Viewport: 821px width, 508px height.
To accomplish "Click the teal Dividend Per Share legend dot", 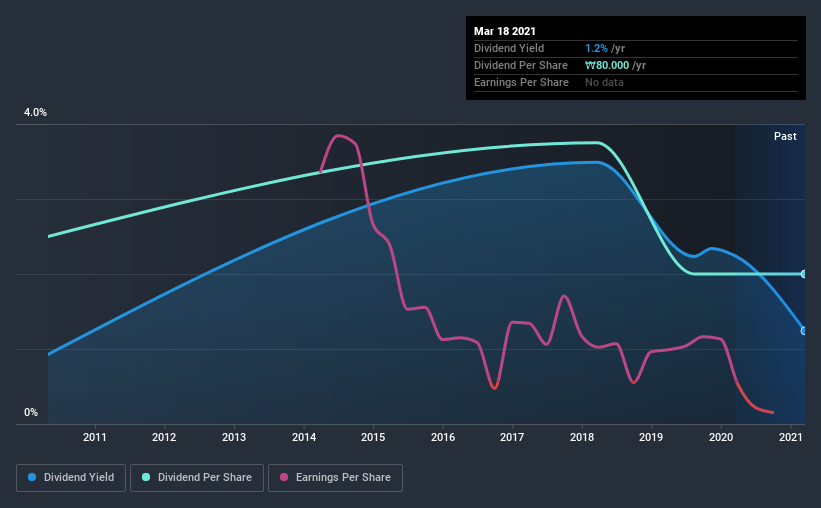I will tap(146, 477).
